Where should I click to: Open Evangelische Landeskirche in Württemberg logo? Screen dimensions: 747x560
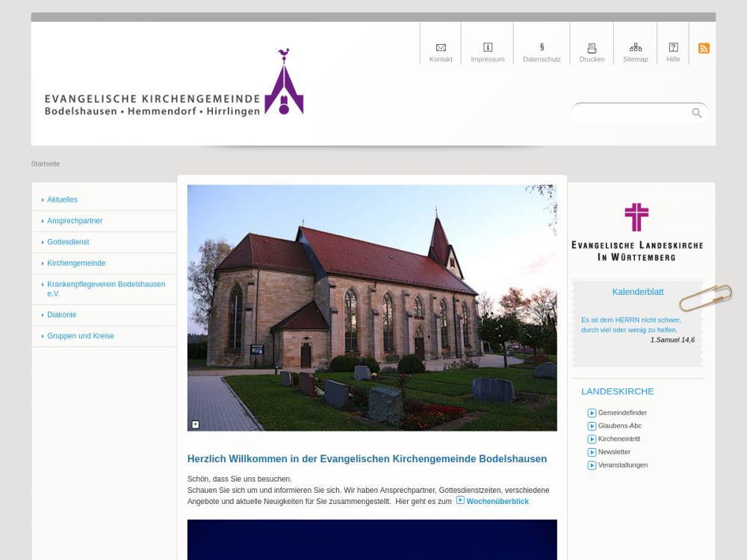[637, 232]
